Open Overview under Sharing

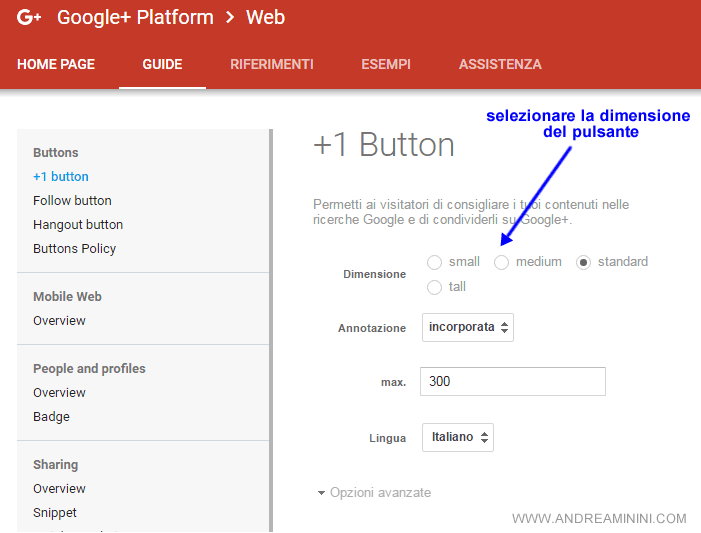tap(59, 489)
